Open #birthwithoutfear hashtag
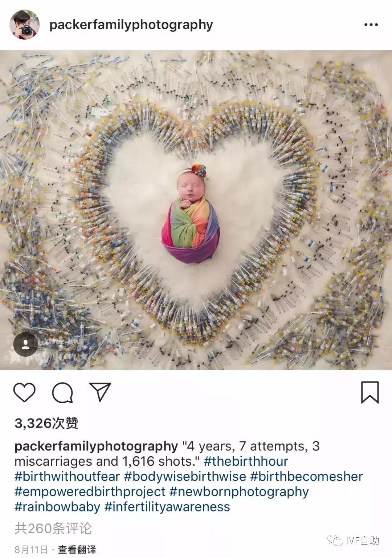Screen dimensions: 392x558 point(67,477)
